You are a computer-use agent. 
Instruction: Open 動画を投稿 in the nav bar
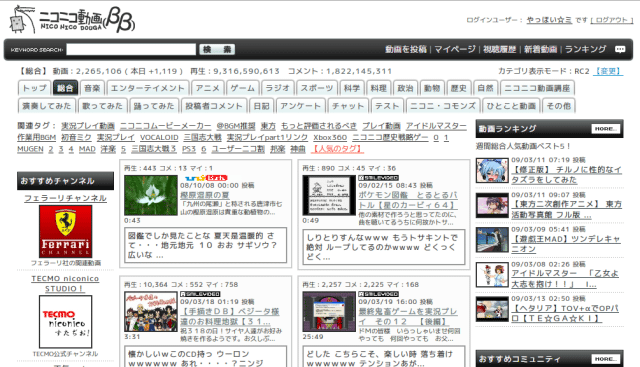point(406,49)
